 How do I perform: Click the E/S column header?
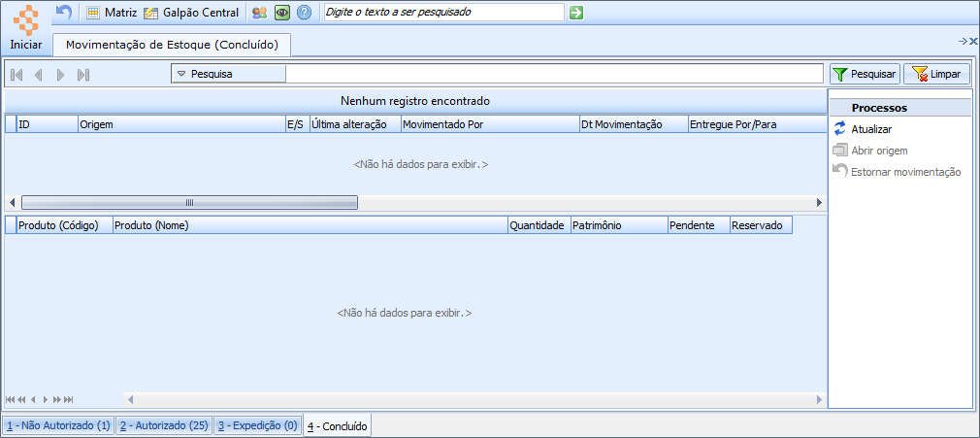coord(298,124)
